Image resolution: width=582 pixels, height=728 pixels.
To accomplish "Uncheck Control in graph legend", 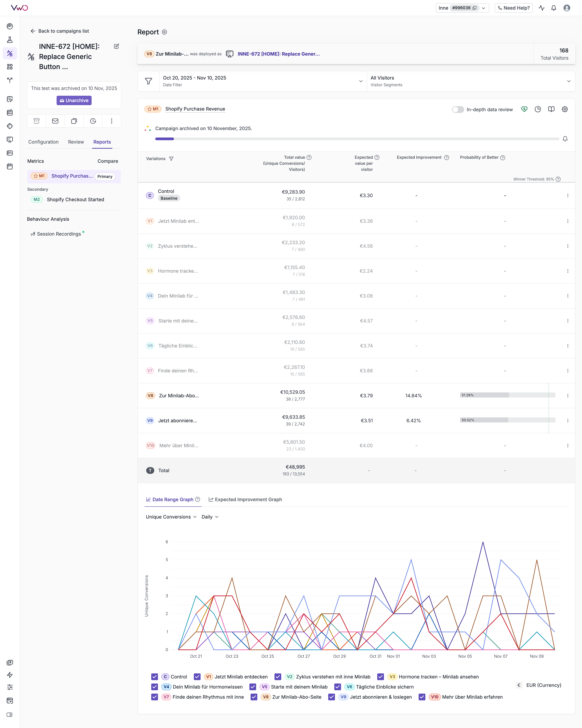I will [x=155, y=677].
